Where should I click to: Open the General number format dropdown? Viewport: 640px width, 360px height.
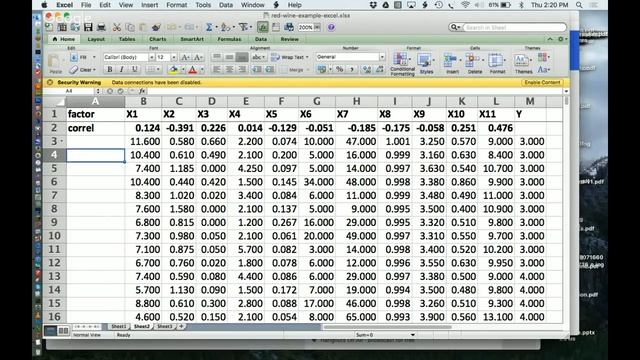click(x=382, y=57)
